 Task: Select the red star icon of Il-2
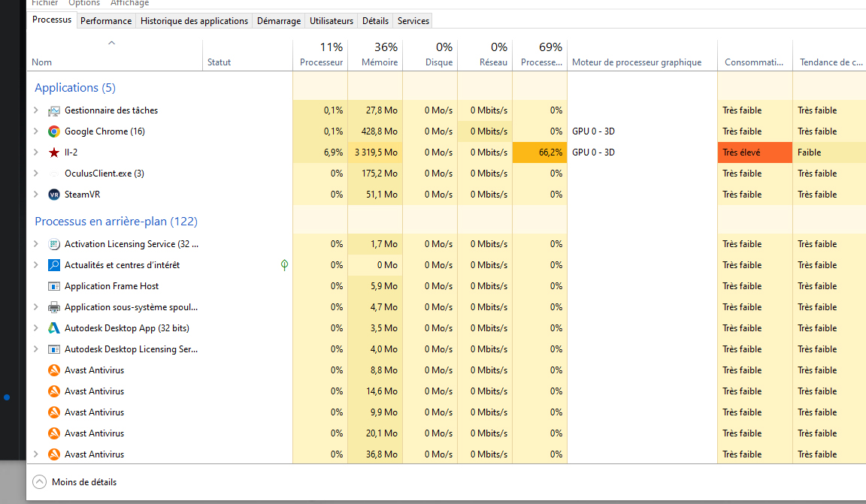click(53, 152)
